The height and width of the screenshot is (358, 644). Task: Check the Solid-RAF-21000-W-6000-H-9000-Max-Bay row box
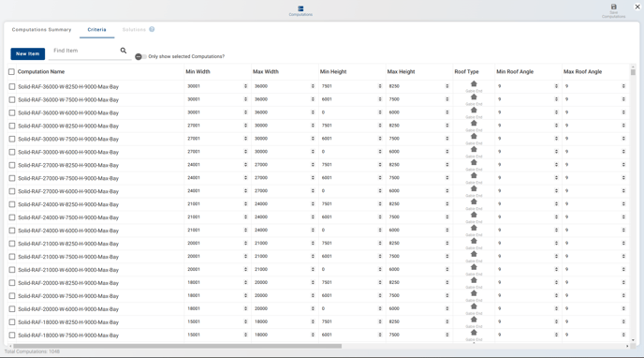(x=12, y=270)
